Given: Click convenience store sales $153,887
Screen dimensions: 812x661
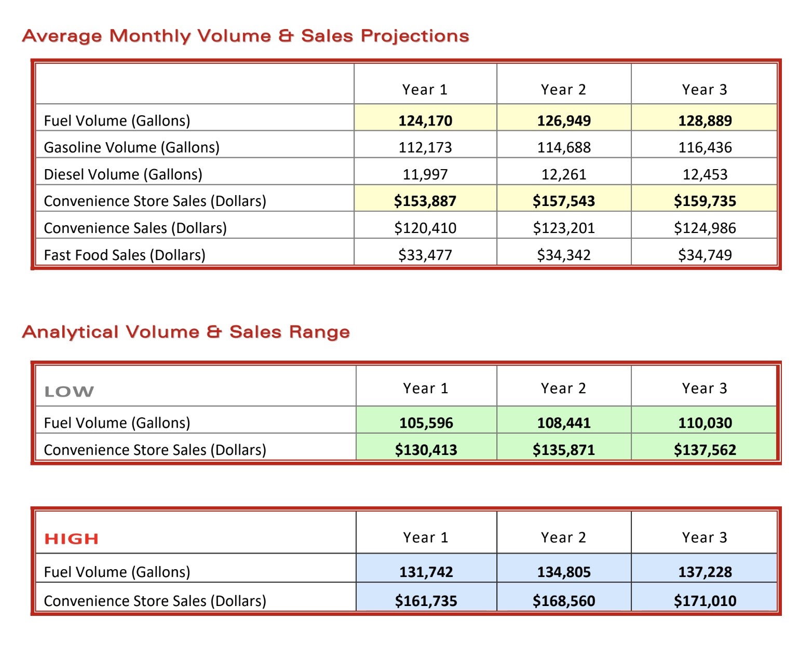Looking at the screenshot, I should tap(425, 201).
